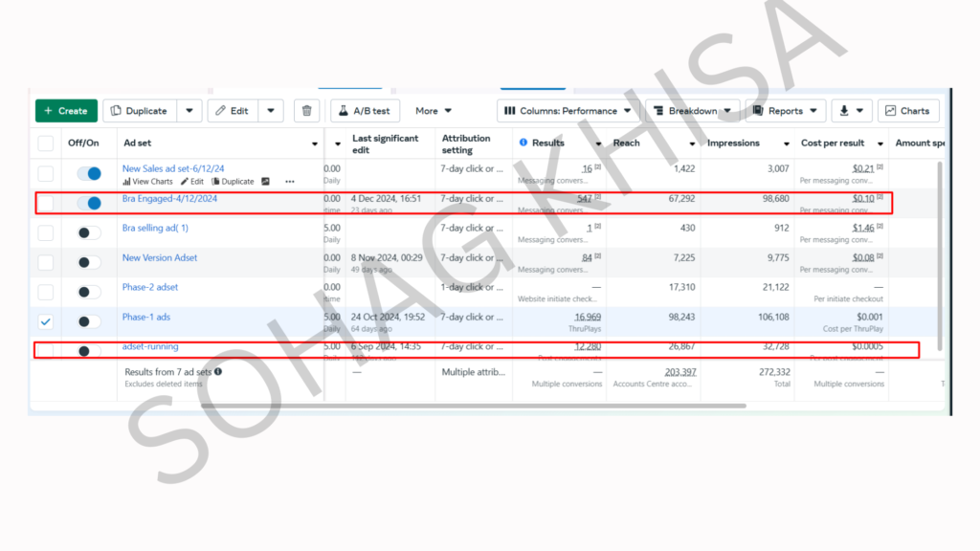
Task: Click the Edit toolbar button
Action: pyautogui.click(x=233, y=111)
